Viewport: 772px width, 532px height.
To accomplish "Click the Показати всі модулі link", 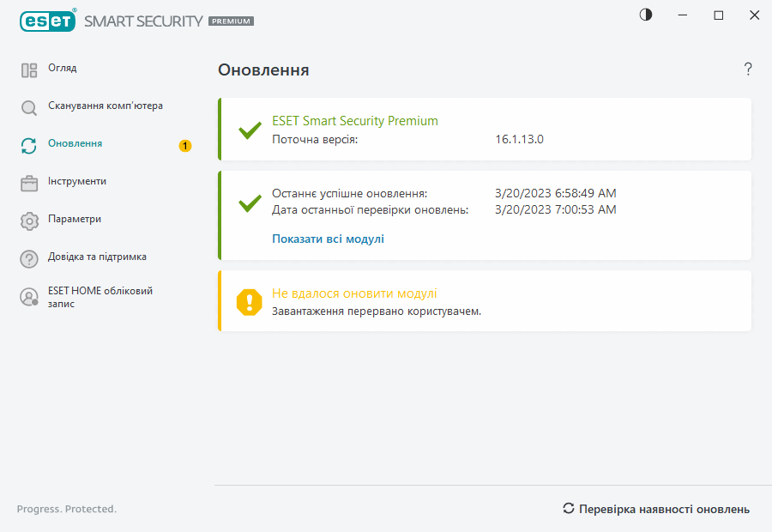I will click(x=328, y=239).
